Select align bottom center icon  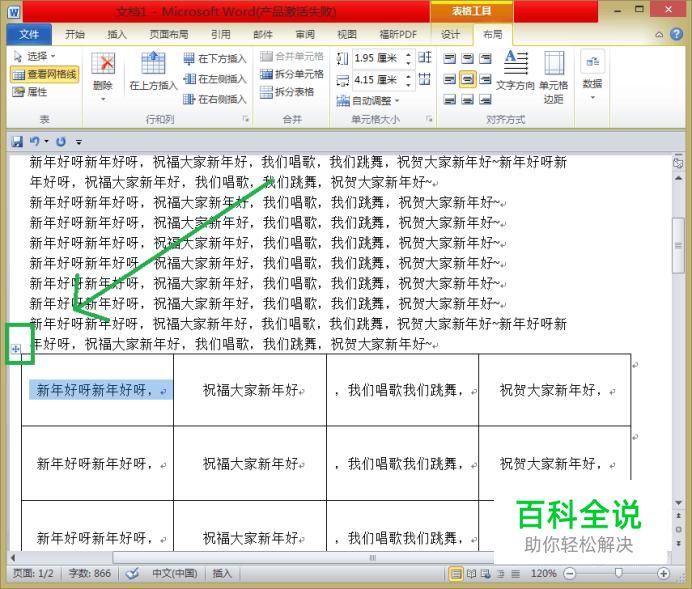(467, 100)
